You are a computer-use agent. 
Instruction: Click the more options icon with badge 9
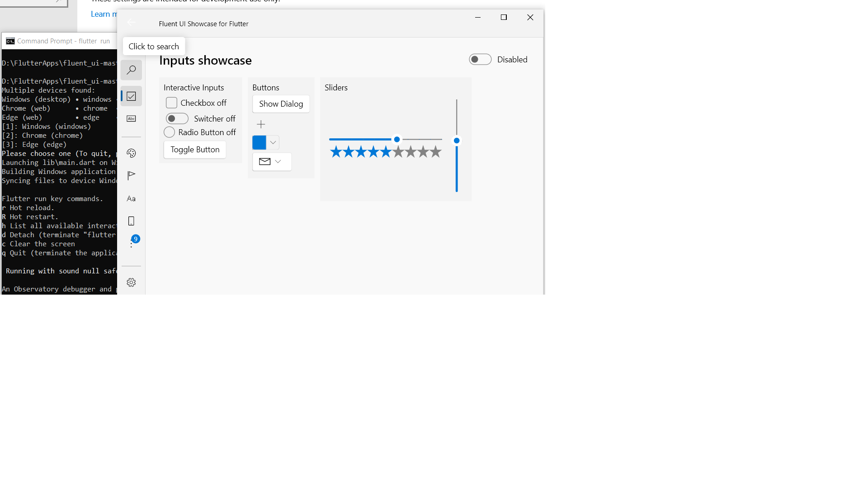pos(132,244)
